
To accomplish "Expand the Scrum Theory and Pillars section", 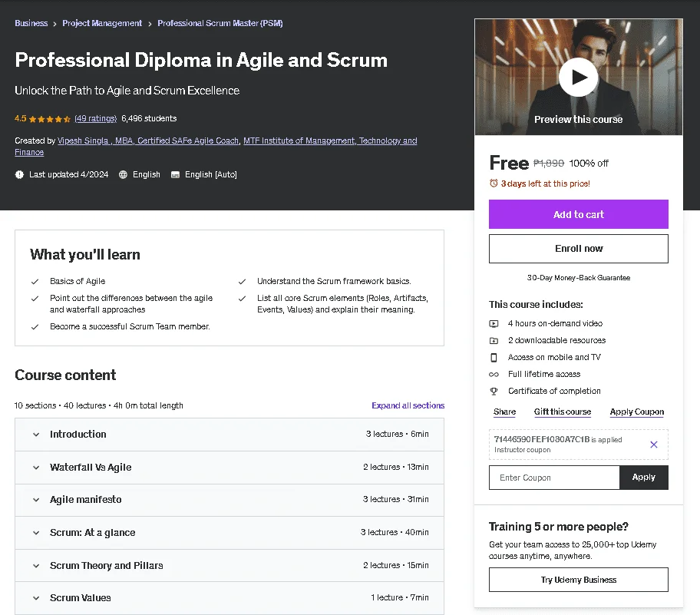I will click(x=229, y=565).
